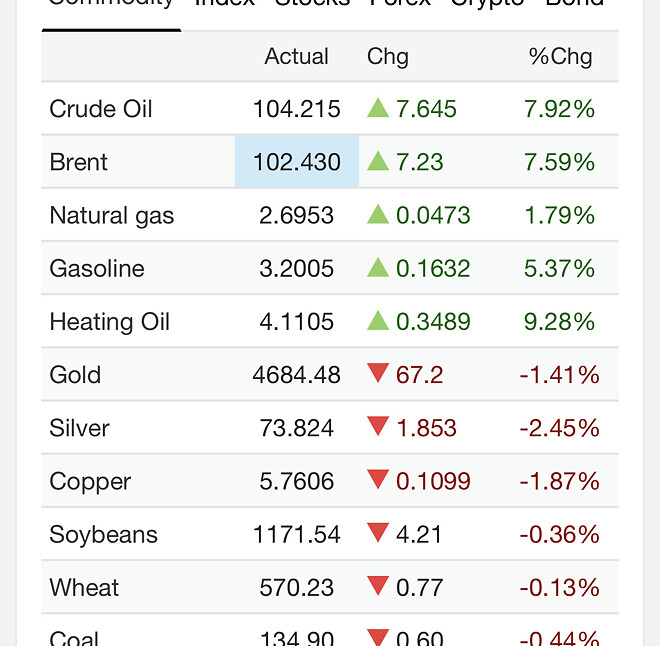
Task: Switch to the Stocks tab
Action: coord(312,3)
